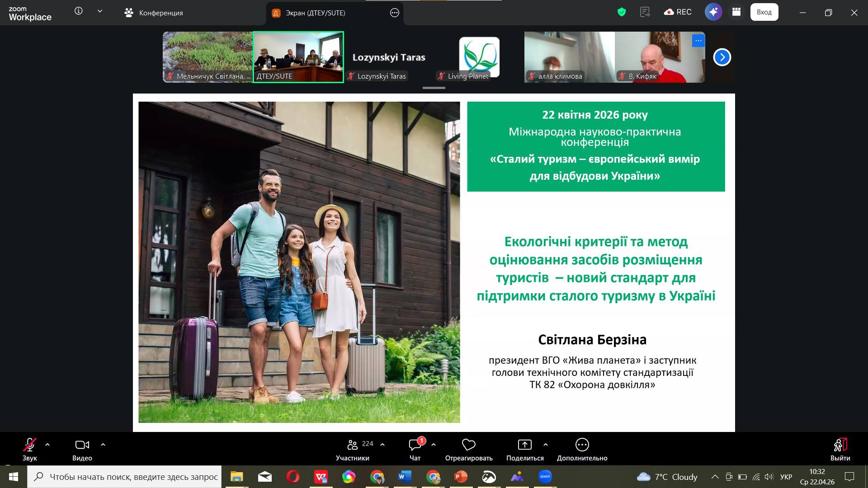The image size is (868, 488).
Task: Open the Экран (ДТЕУ/SUTE) tab options
Action: 394,13
